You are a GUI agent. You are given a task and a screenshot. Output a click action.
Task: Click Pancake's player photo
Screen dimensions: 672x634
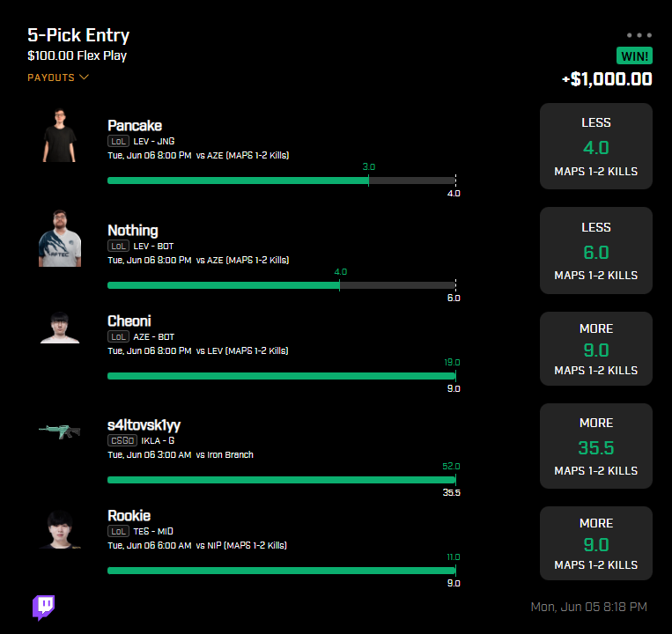point(60,136)
